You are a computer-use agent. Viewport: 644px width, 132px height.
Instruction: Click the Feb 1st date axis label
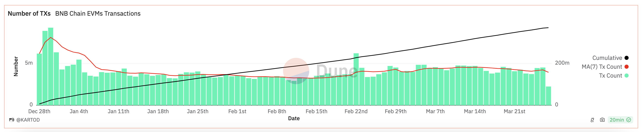point(237,111)
